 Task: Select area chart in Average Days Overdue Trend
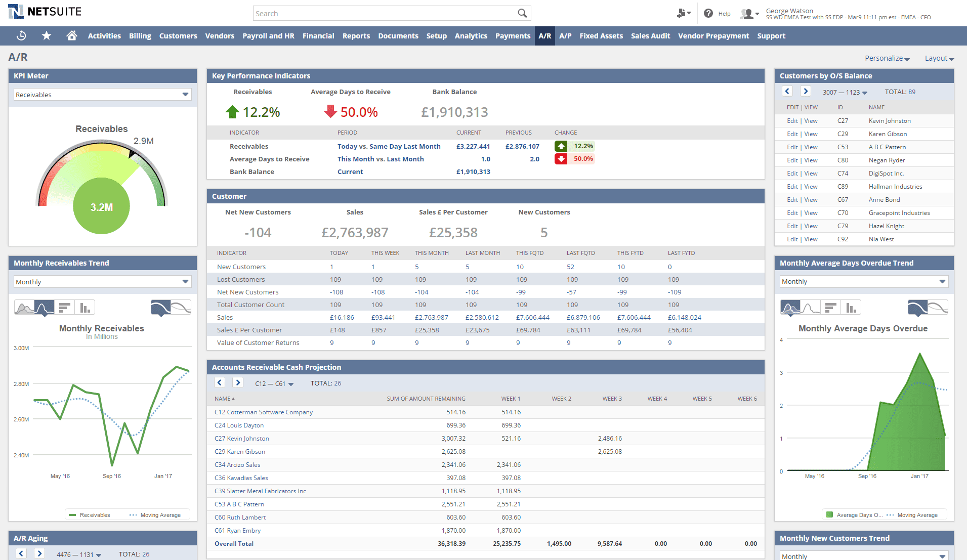click(790, 307)
